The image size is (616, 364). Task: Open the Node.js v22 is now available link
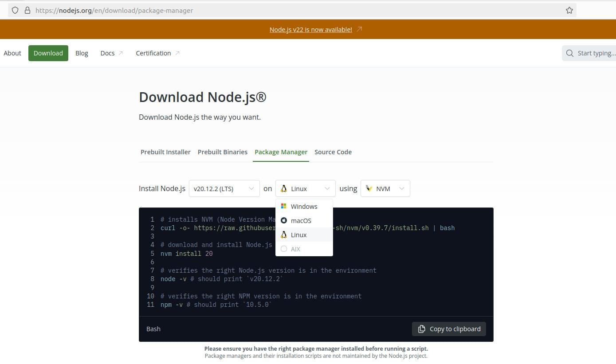click(311, 29)
